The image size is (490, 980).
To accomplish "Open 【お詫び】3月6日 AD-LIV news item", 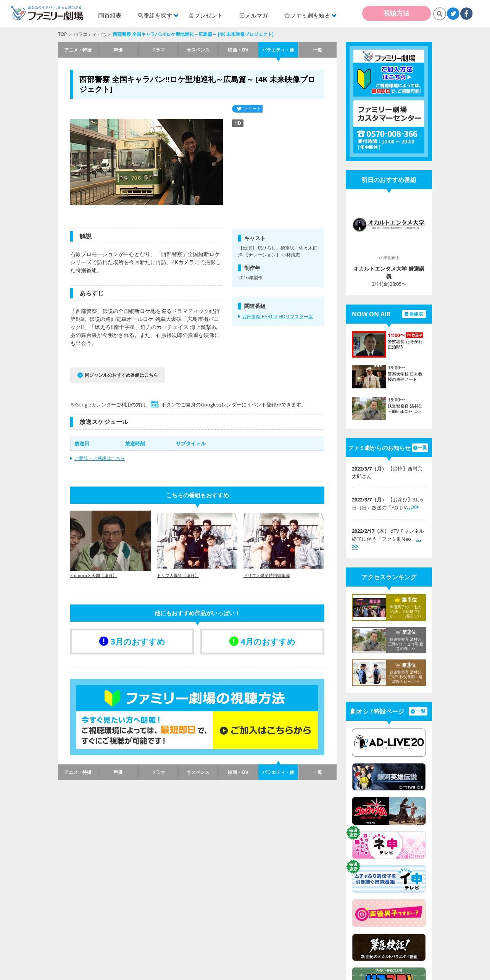I will (x=389, y=504).
